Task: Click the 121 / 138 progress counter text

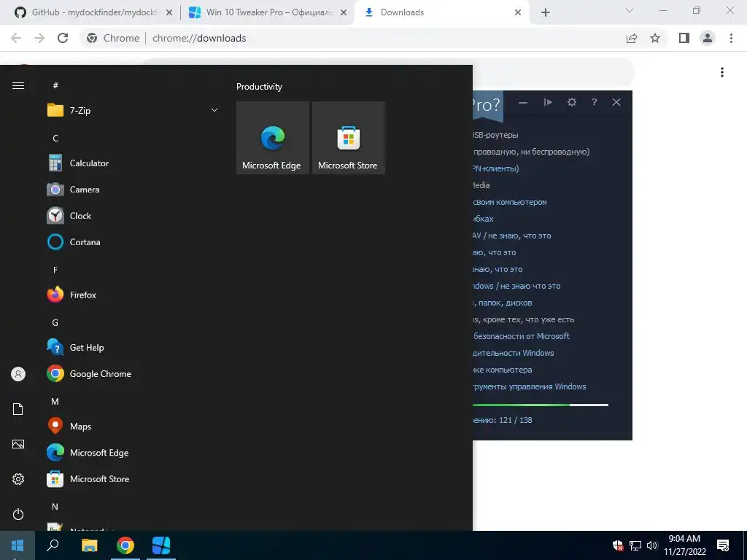Action: point(516,420)
